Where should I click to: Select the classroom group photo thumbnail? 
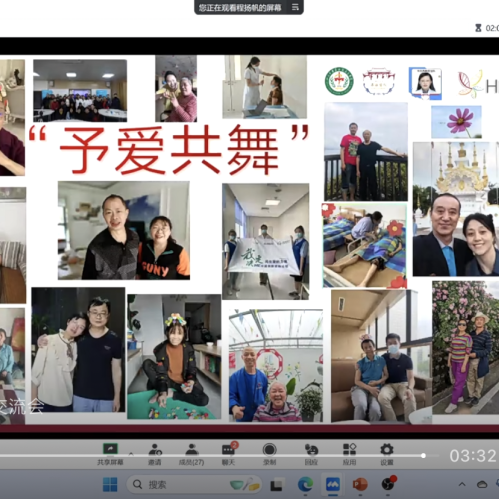(x=80, y=91)
